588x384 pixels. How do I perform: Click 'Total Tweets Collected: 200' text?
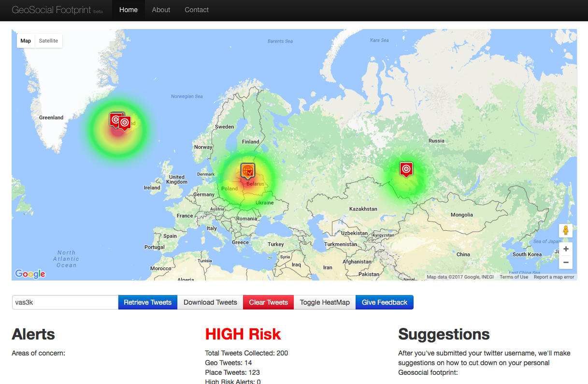click(246, 353)
